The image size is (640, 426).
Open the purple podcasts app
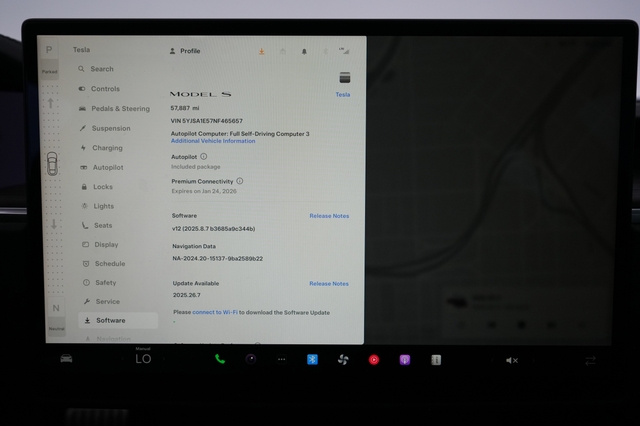(405, 360)
